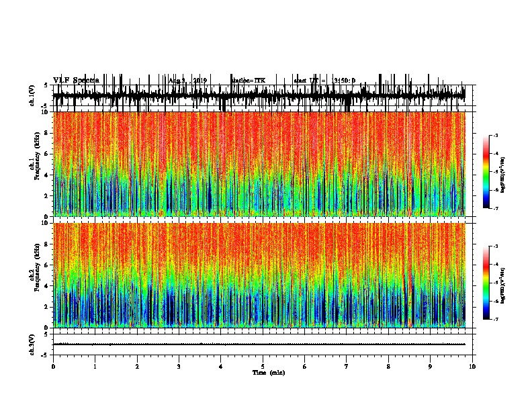The height and width of the screenshot is (411, 532).
Task: Click the ch.1 color scale log(PSD) unit label
Action: 503,175
